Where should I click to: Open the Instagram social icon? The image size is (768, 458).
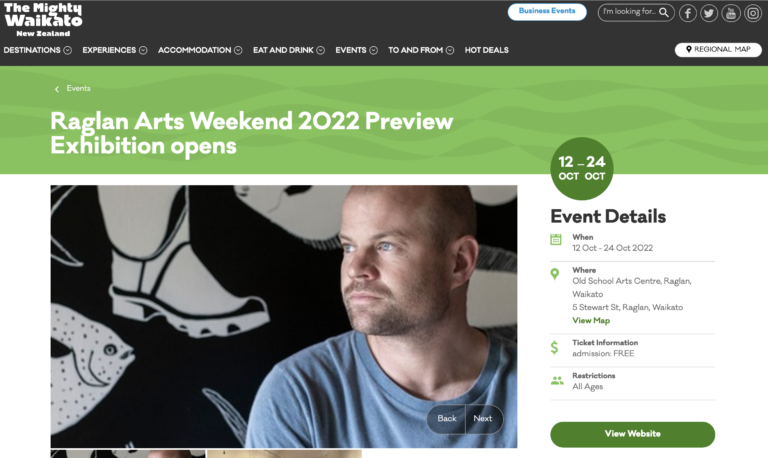pyautogui.click(x=753, y=13)
